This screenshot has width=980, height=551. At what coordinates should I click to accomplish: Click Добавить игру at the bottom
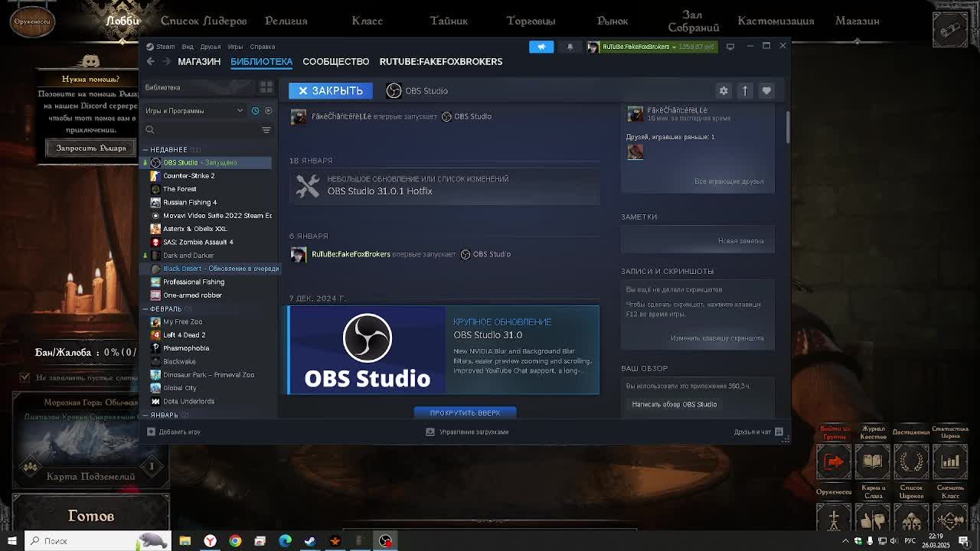tap(174, 432)
